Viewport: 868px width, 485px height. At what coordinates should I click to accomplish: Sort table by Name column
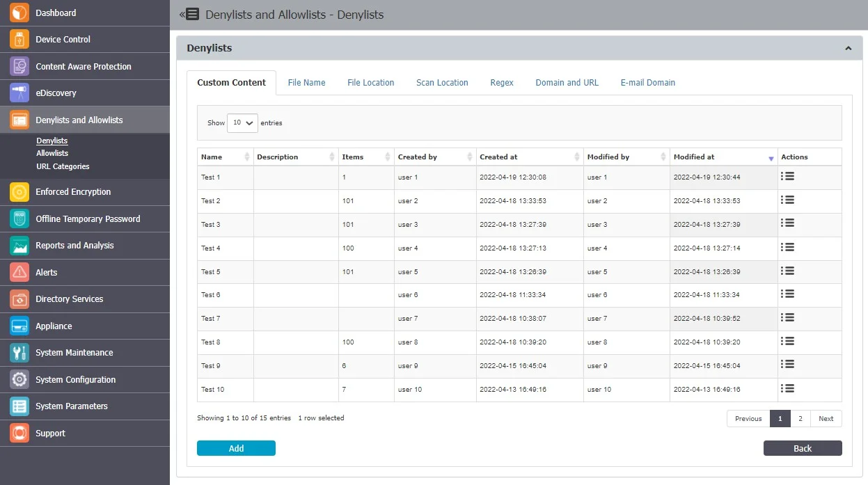225,157
